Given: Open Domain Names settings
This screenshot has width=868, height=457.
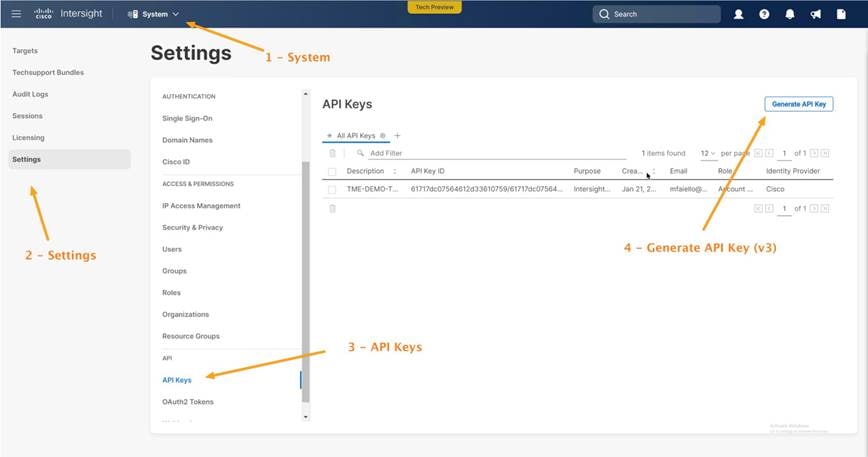Looking at the screenshot, I should coord(187,140).
